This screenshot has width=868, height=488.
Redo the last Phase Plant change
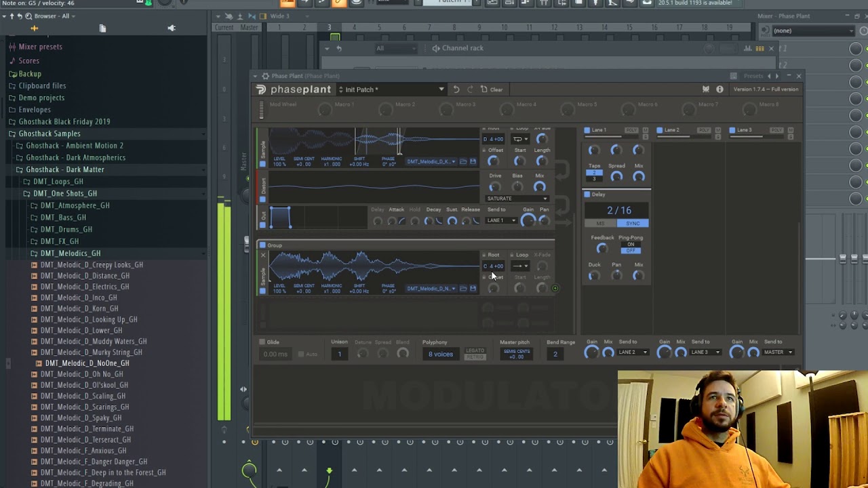coord(469,89)
